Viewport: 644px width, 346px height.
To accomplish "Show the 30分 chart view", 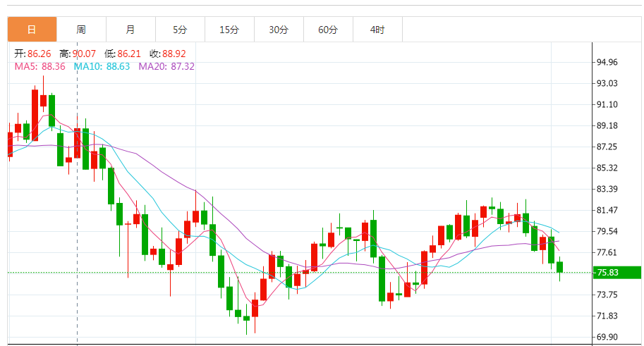I will [x=279, y=30].
